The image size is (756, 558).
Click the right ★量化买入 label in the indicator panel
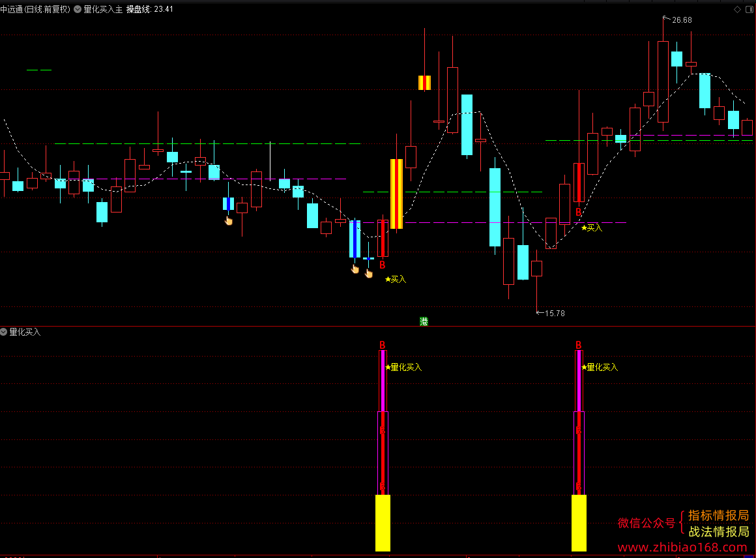coord(600,368)
